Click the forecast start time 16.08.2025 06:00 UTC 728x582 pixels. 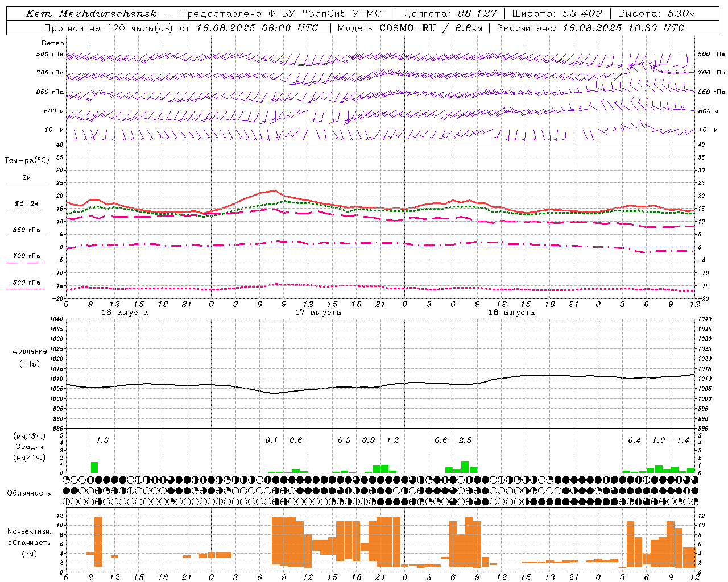[258, 28]
